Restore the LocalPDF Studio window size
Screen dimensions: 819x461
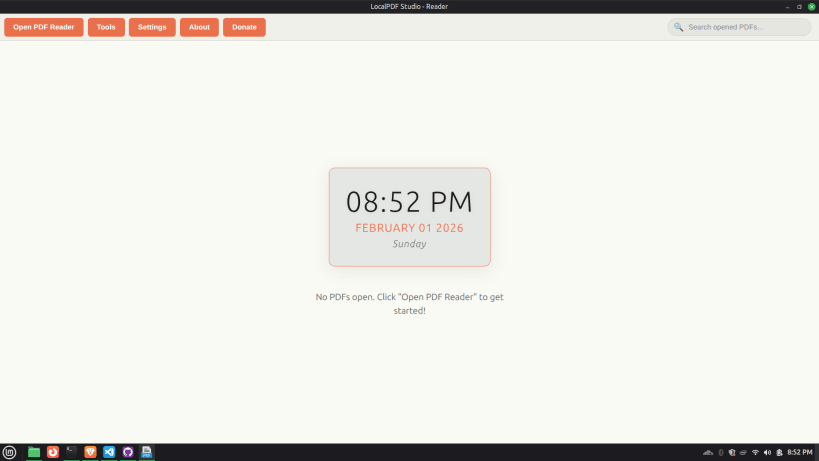click(x=799, y=7)
